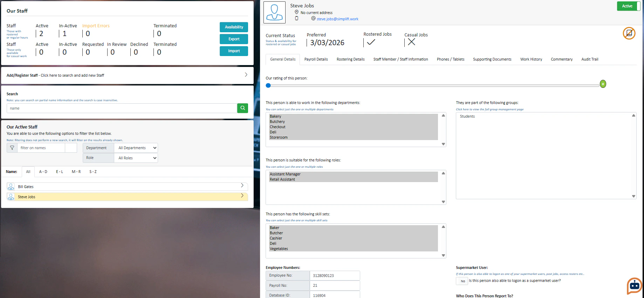Click the orange edit-disabled circle icon

[x=629, y=33]
